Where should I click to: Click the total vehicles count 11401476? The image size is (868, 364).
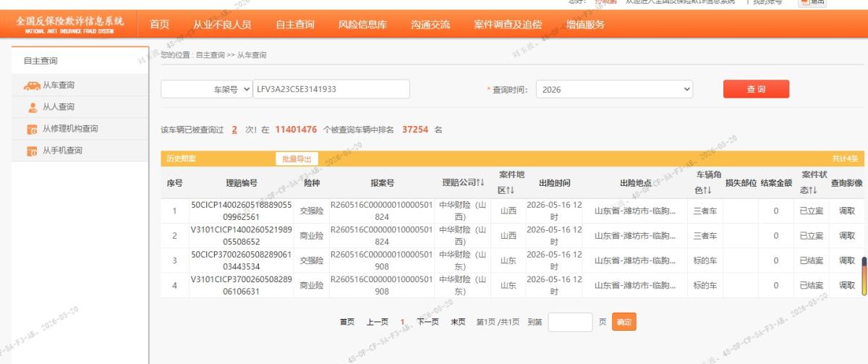click(x=296, y=130)
